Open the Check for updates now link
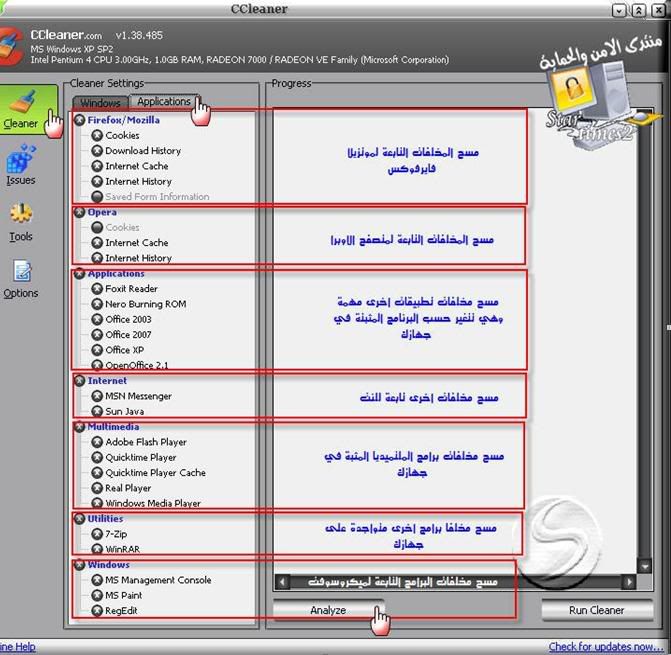 [607, 646]
